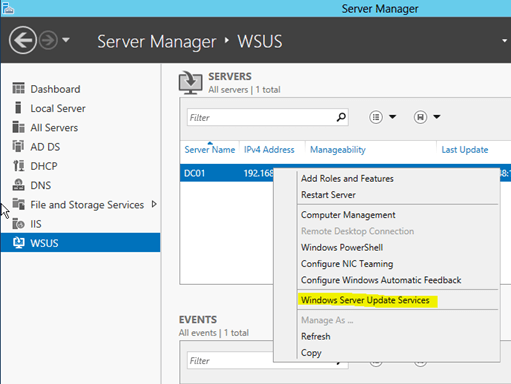Open dropdown next to list view options
The image size is (511, 384).
pyautogui.click(x=393, y=117)
